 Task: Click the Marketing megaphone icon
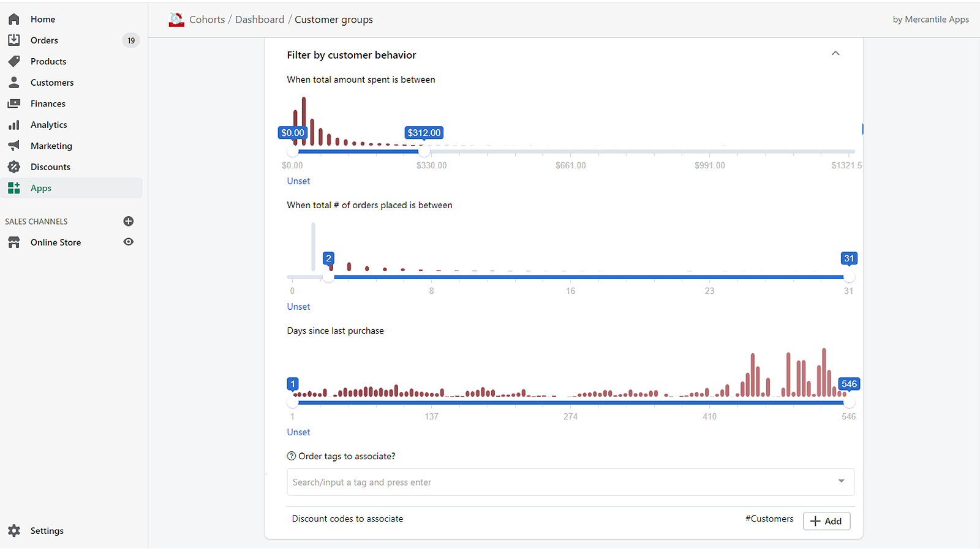(x=13, y=146)
